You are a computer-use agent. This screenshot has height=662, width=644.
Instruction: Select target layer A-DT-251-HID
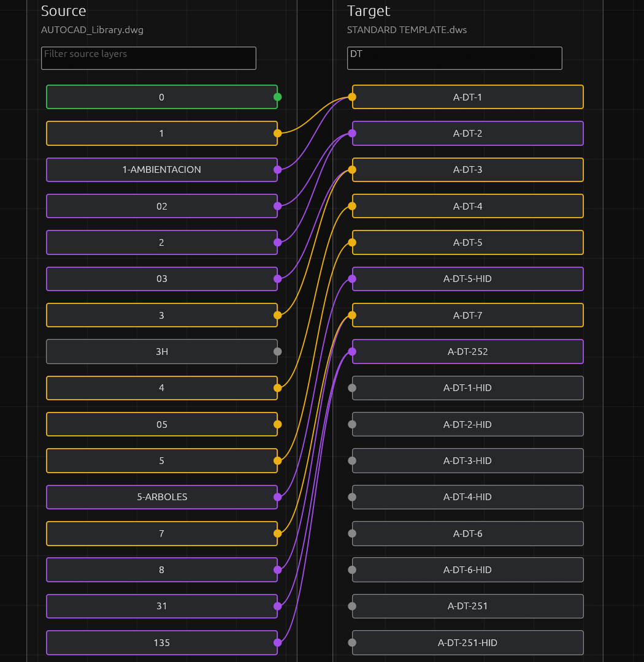(468, 642)
